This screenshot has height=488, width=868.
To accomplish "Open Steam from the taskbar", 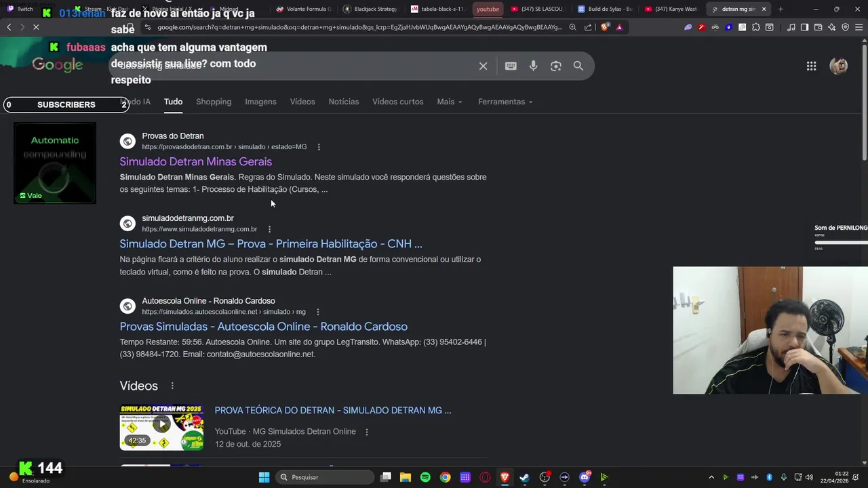I will click(524, 477).
